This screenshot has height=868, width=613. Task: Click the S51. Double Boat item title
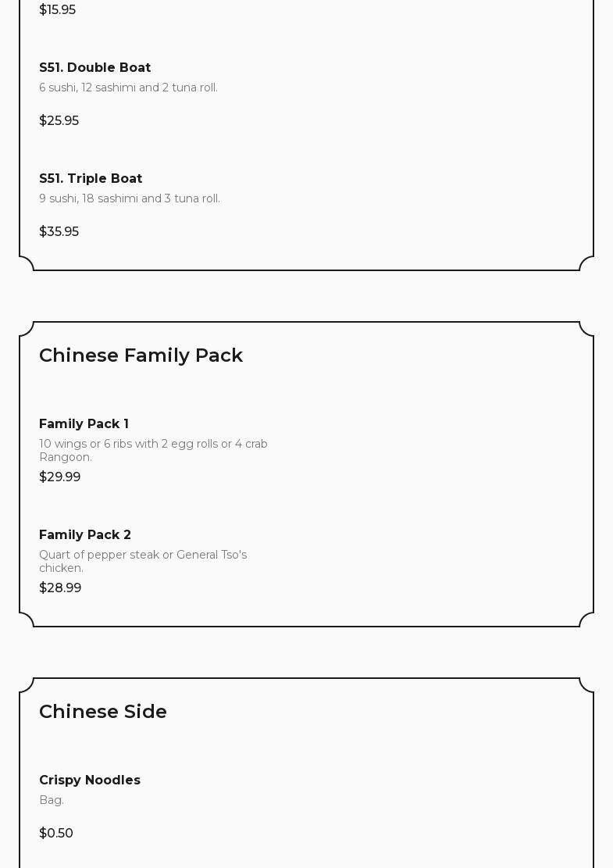[x=94, y=68]
